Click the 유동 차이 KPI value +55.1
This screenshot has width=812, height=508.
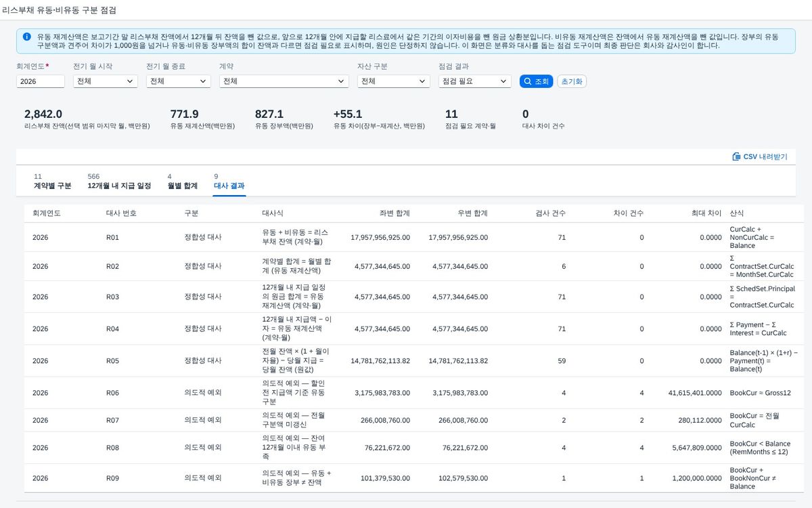point(348,114)
